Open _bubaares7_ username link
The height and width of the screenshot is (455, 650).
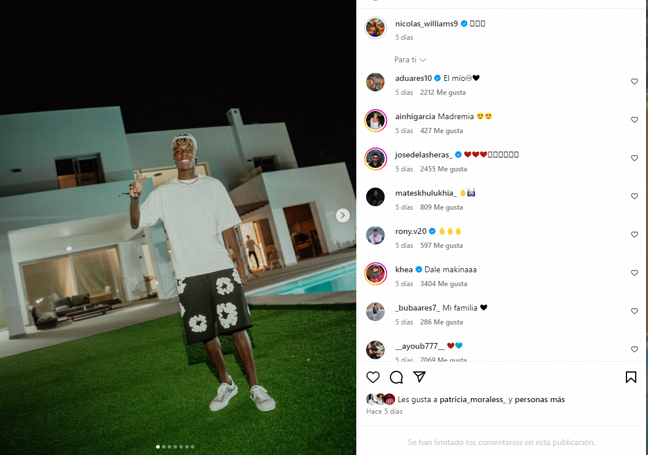417,308
